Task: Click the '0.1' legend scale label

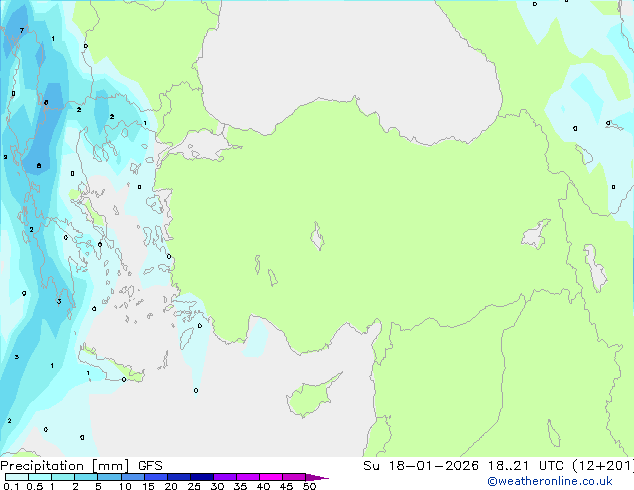Action: [x=11, y=486]
